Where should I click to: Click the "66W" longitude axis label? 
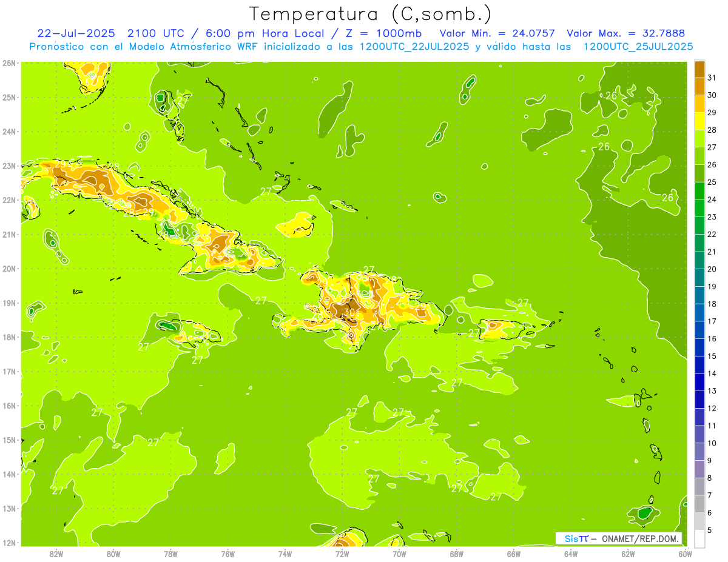(x=514, y=554)
